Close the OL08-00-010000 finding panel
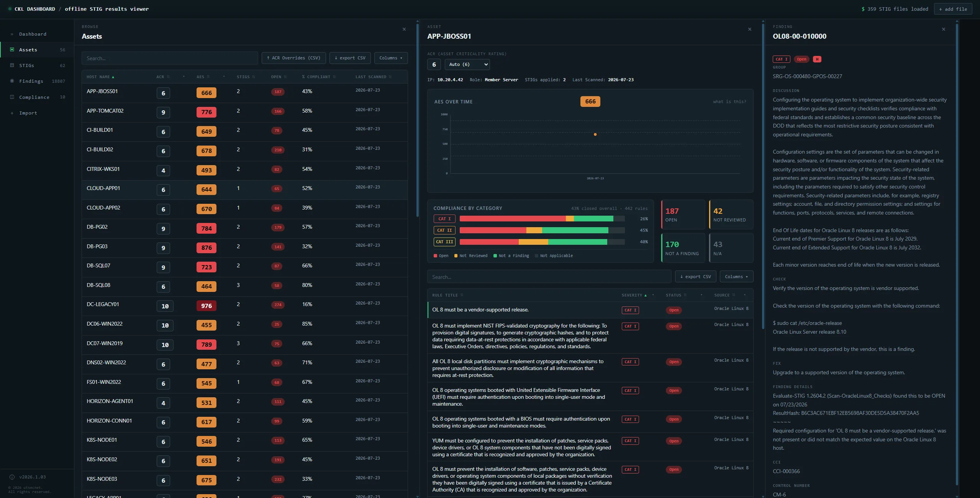The height and width of the screenshot is (498, 980). pos(944,29)
